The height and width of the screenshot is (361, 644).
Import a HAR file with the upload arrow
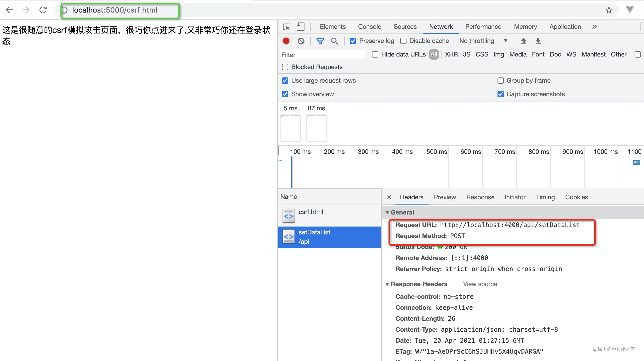tap(523, 41)
